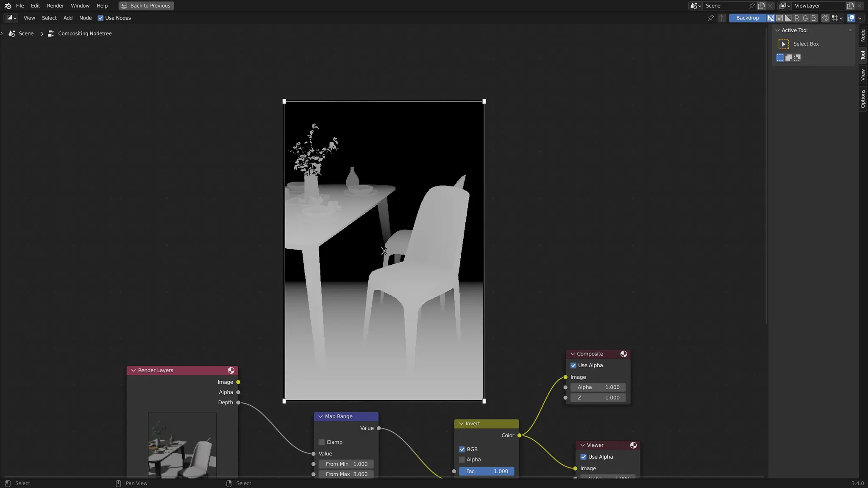Select the Alpha channel display icon
Screen dimensions: 868x488
(788, 18)
